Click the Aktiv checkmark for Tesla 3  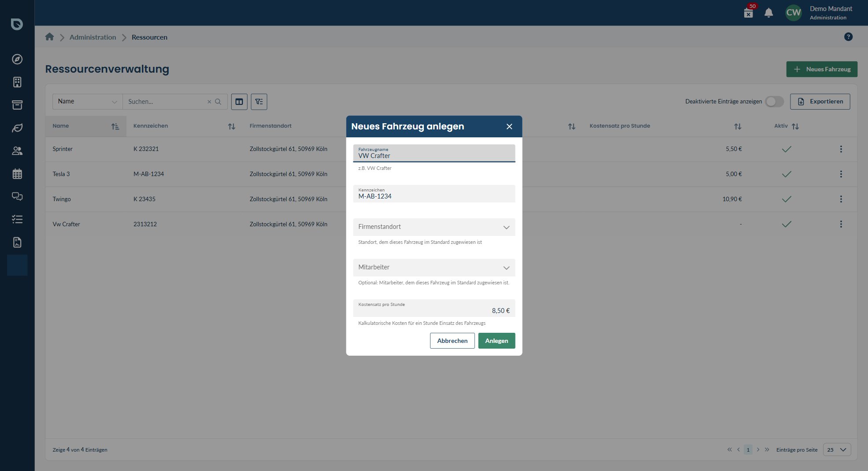(786, 174)
